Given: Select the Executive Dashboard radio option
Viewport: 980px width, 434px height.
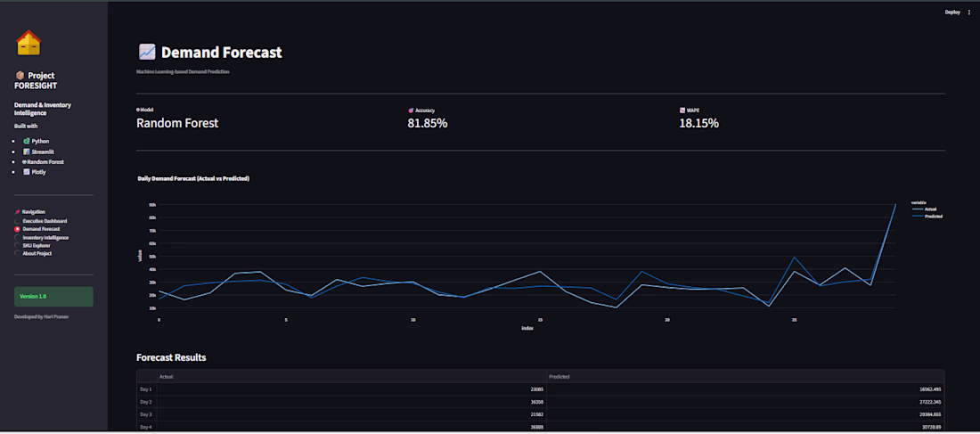Looking at the screenshot, I should point(18,221).
